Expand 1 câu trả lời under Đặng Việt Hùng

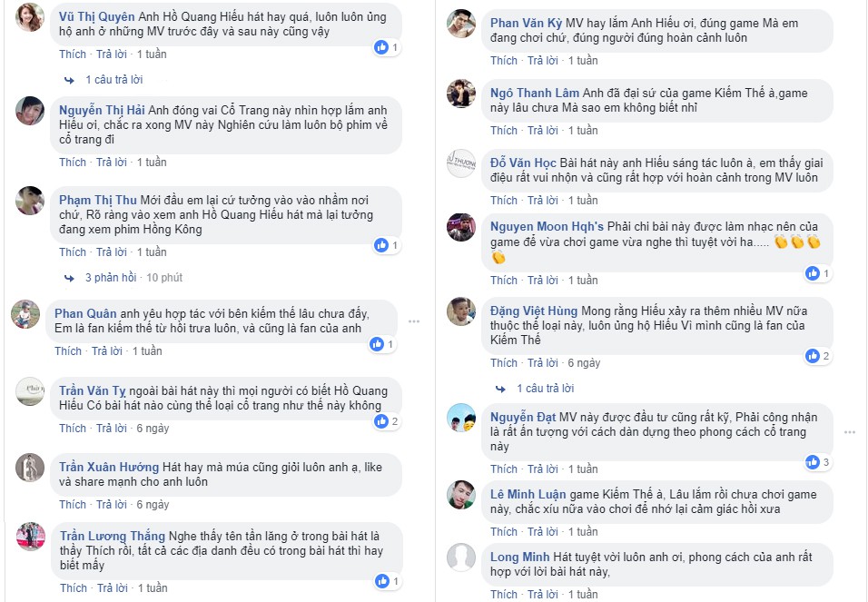tap(545, 389)
